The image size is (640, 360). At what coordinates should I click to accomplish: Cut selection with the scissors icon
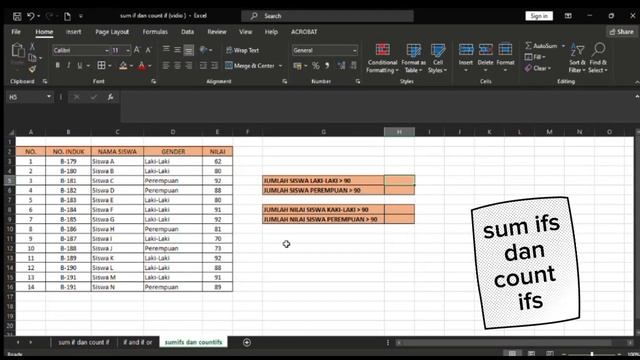32,47
